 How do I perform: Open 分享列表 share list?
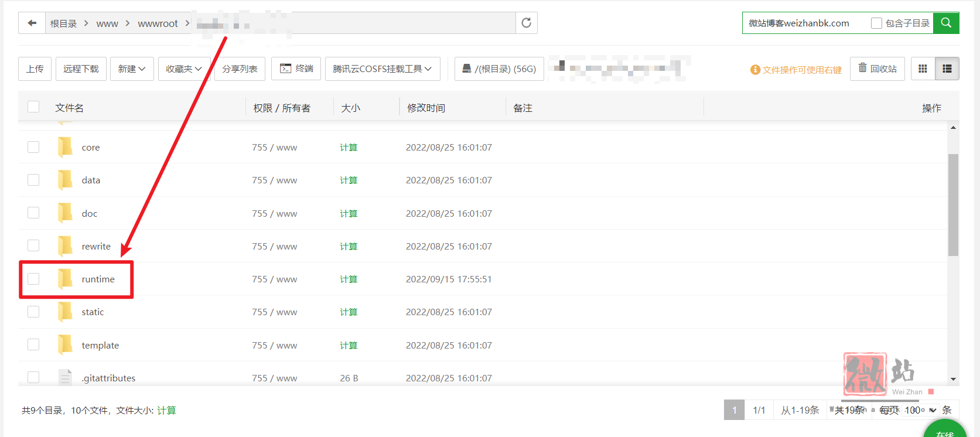(x=240, y=69)
